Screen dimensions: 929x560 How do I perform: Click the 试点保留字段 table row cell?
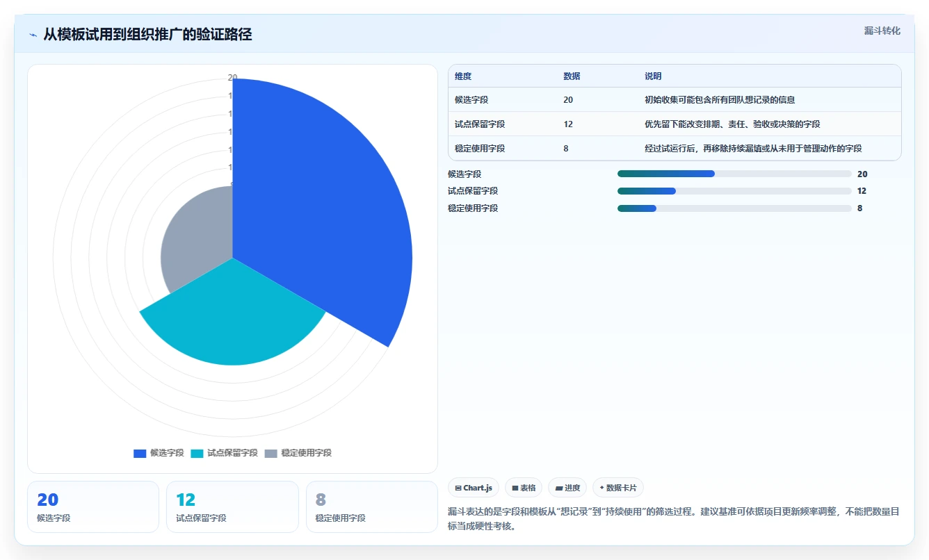480,124
